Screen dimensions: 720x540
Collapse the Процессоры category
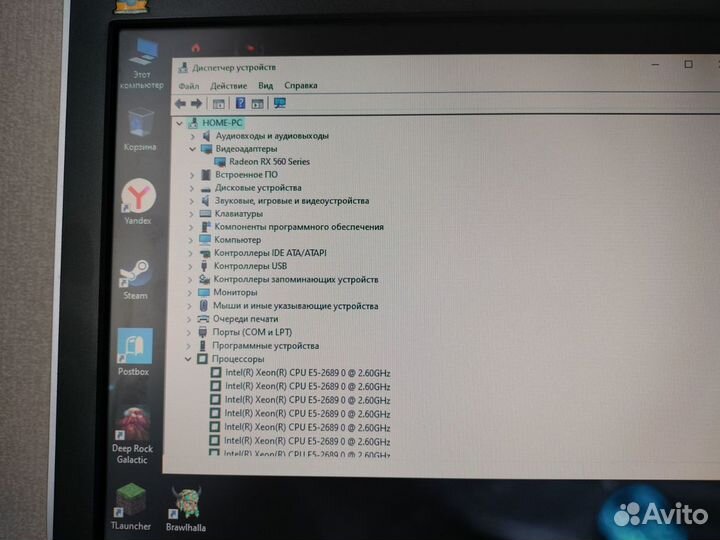point(188,359)
